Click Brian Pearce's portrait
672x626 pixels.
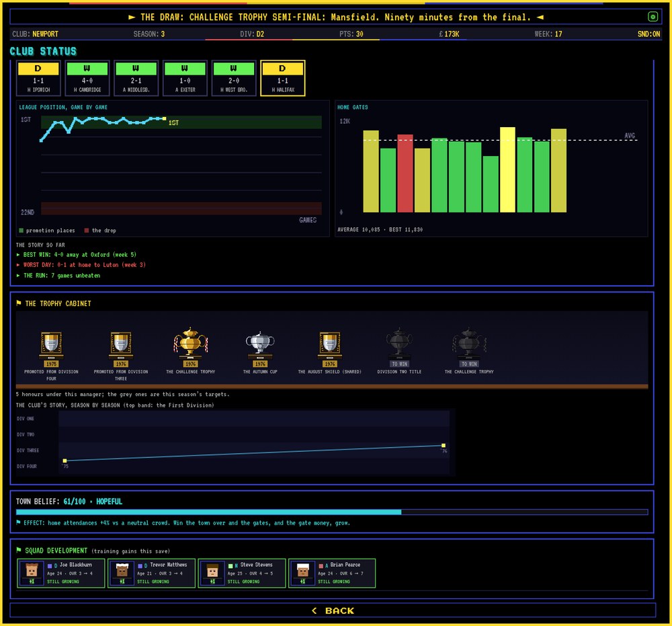[x=303, y=573]
